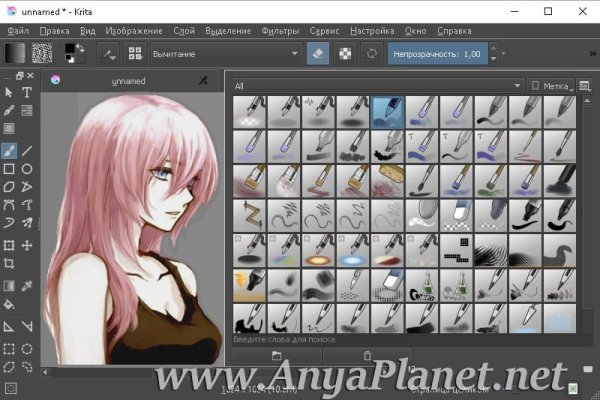
Task: Open the Метка tag menu
Action: [x=551, y=86]
